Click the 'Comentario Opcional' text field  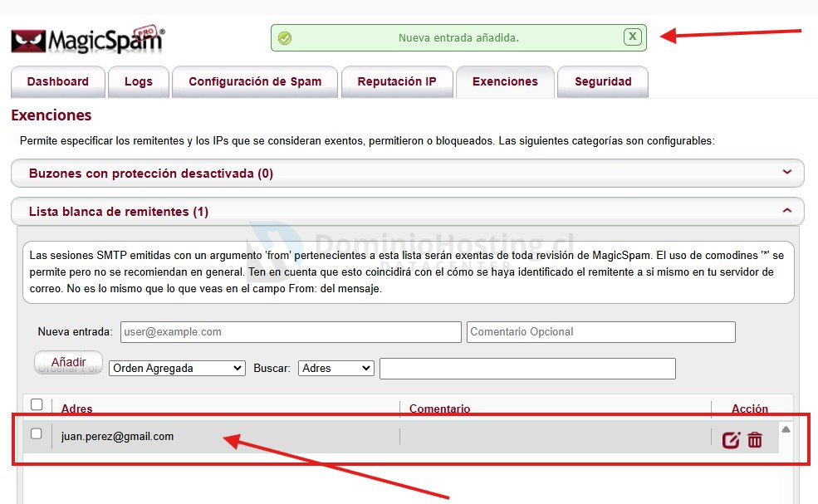(600, 332)
